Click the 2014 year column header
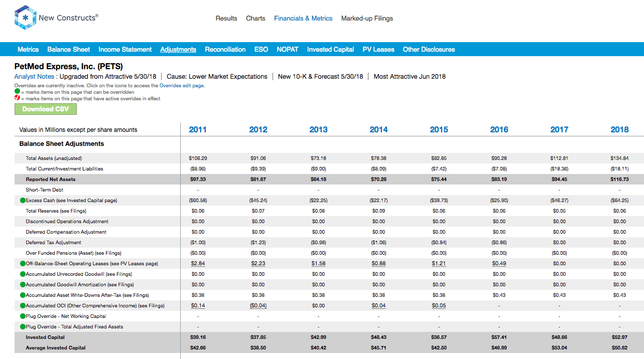Viewport: 644px width, 359px height. 378,129
